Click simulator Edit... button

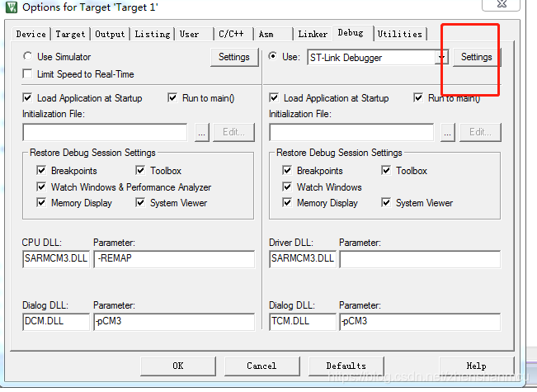point(233,132)
